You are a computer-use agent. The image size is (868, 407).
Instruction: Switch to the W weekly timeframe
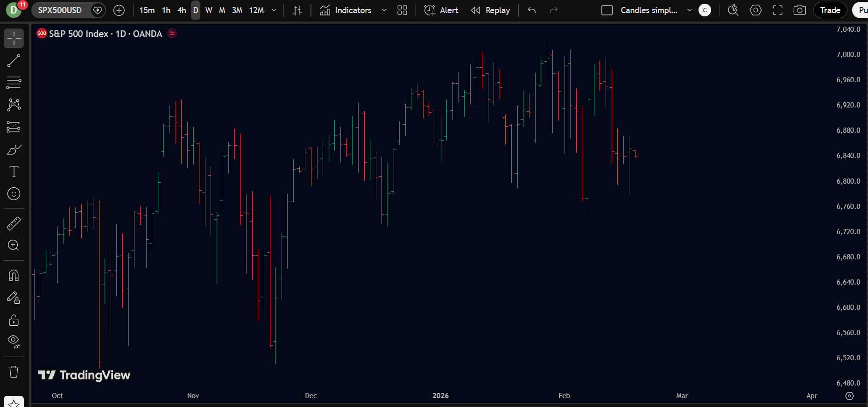click(209, 10)
